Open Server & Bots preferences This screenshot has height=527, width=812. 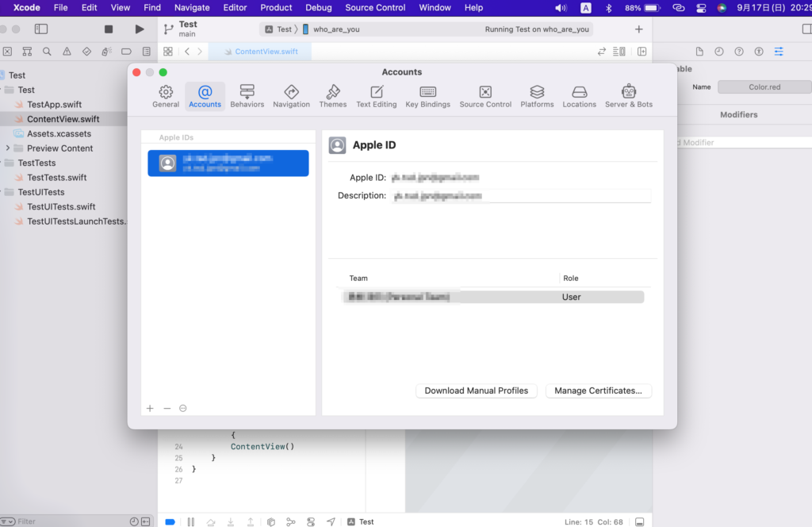(628, 96)
